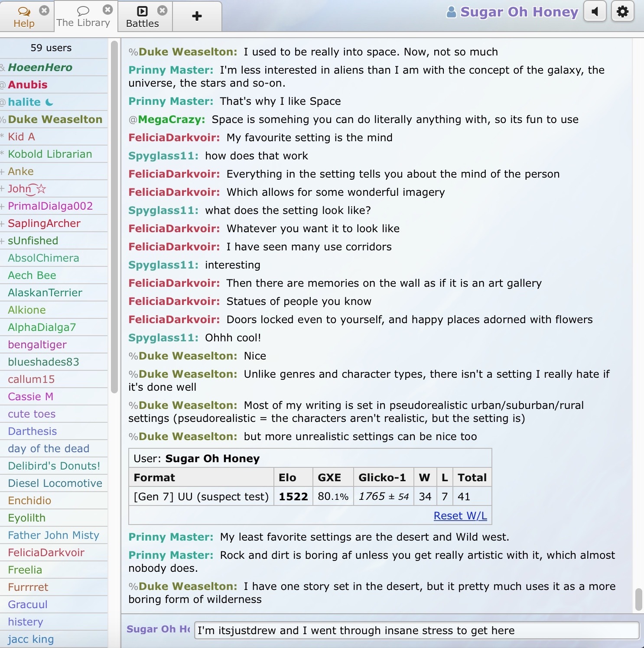Viewport: 644px width, 648px height.
Task: Close the Help tab
Action: tap(44, 10)
